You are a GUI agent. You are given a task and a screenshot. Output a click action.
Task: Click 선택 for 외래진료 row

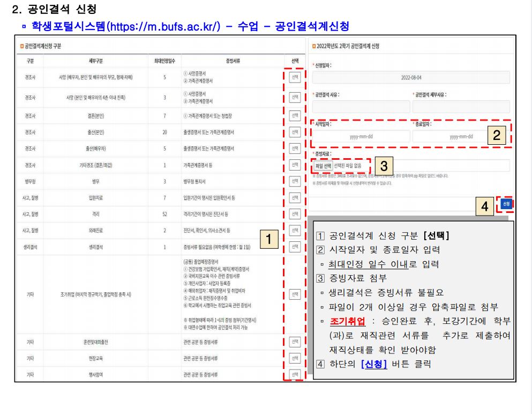coord(294,230)
